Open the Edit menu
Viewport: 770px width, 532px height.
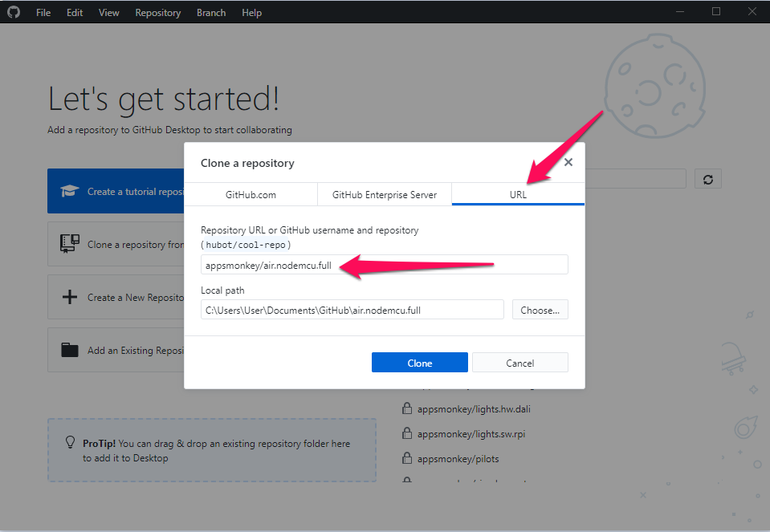pyautogui.click(x=75, y=13)
